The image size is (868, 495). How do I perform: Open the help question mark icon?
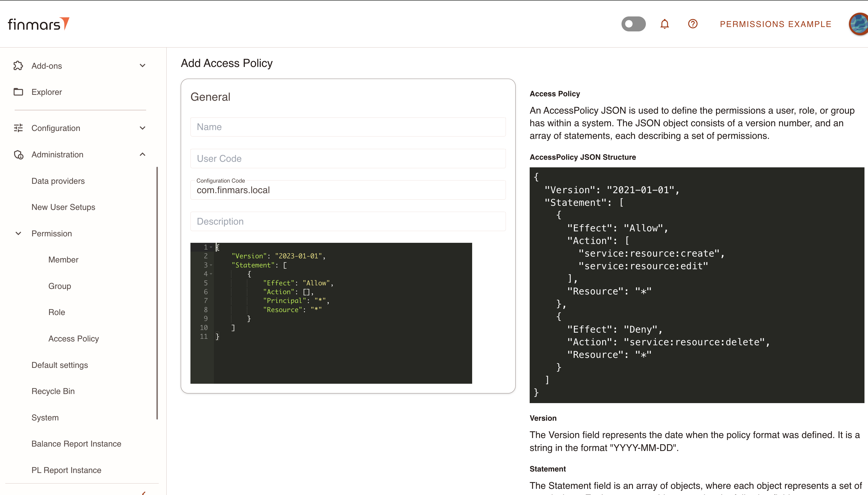[x=693, y=24]
